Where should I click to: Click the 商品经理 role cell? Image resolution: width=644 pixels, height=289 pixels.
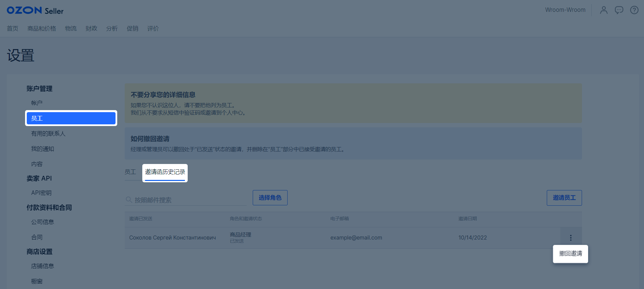coord(241,235)
